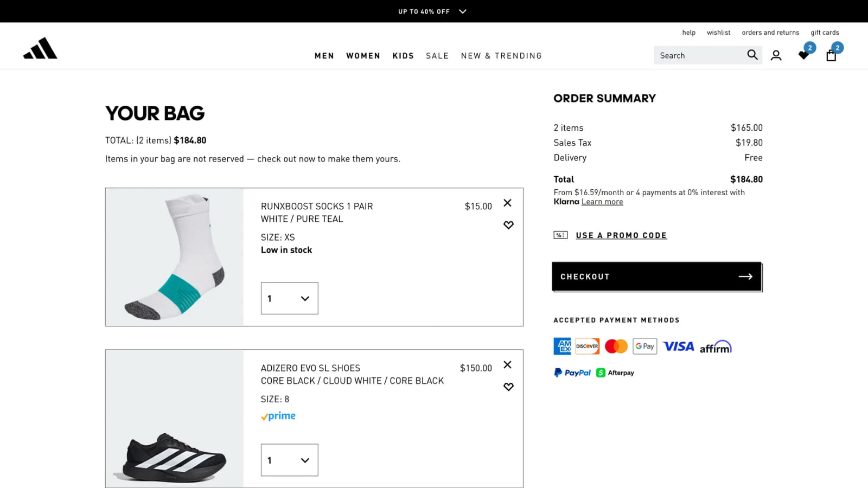Click the promo code percent icon

(x=560, y=235)
